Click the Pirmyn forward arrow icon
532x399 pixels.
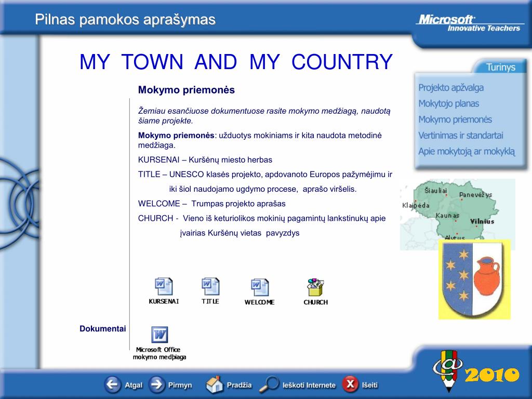pyautogui.click(x=156, y=384)
